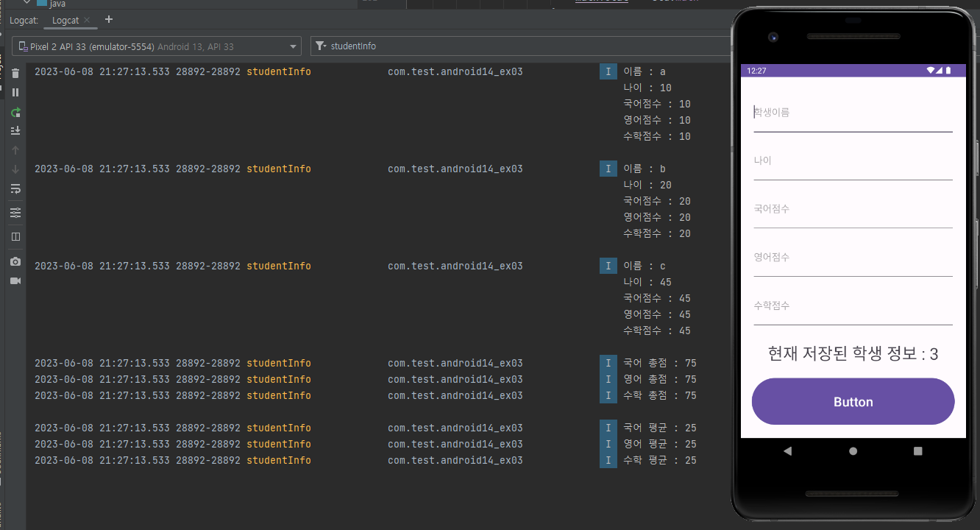Add a new Logcat tab with plus icon
The height and width of the screenshot is (530, 980).
(x=109, y=19)
